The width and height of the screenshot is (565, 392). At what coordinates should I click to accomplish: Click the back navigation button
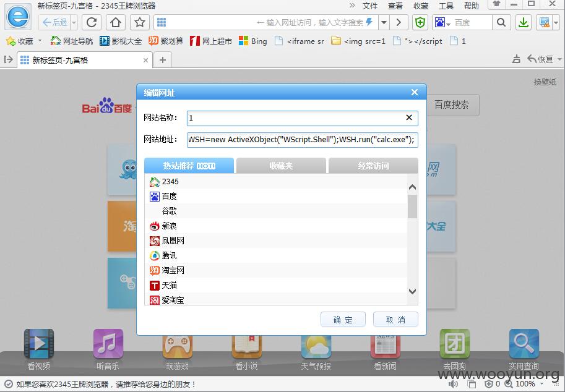pos(54,22)
